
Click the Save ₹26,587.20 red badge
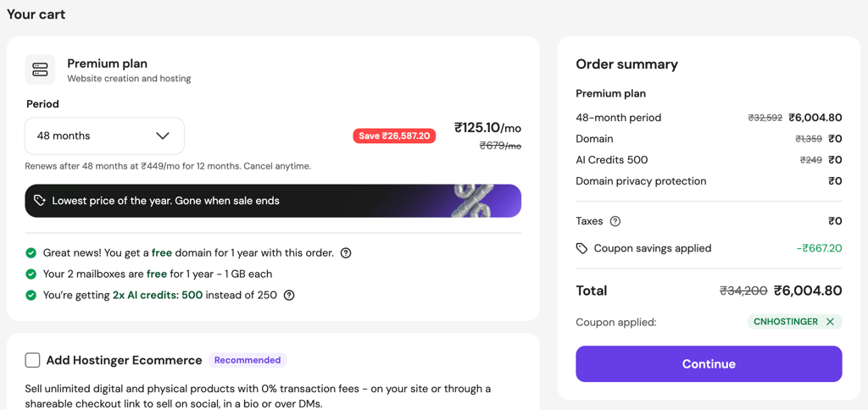pos(394,136)
